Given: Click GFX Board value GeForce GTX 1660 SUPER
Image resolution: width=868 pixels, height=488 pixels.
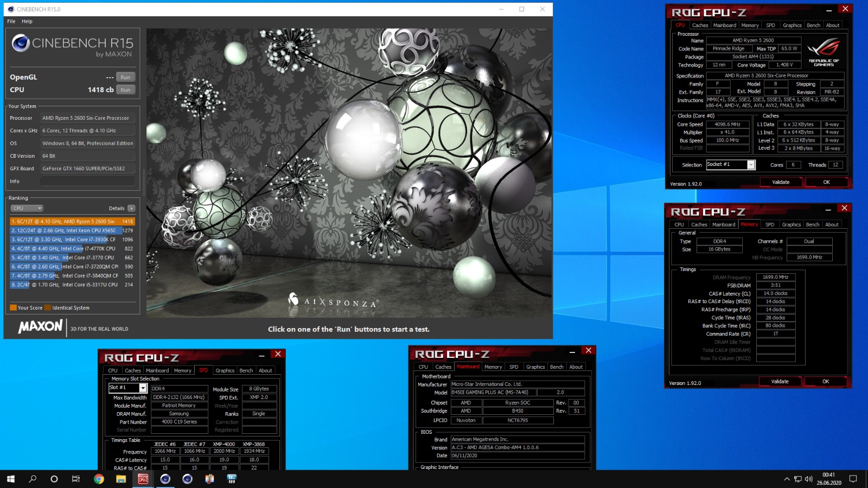Looking at the screenshot, I should tap(87, 169).
